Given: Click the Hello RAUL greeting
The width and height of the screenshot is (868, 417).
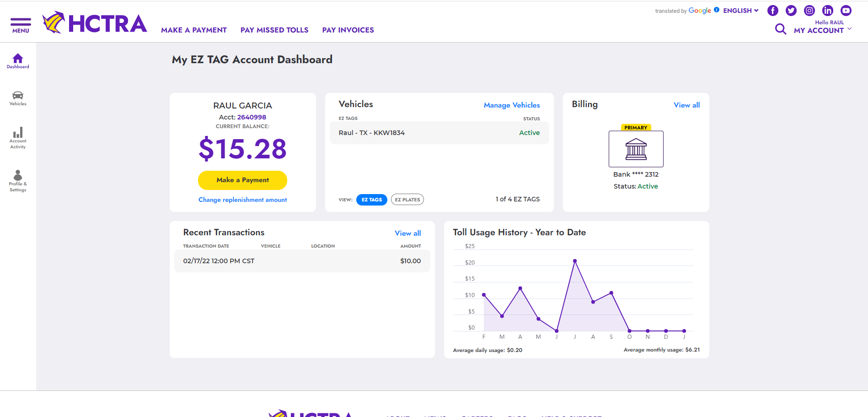Looking at the screenshot, I should pyautogui.click(x=829, y=22).
